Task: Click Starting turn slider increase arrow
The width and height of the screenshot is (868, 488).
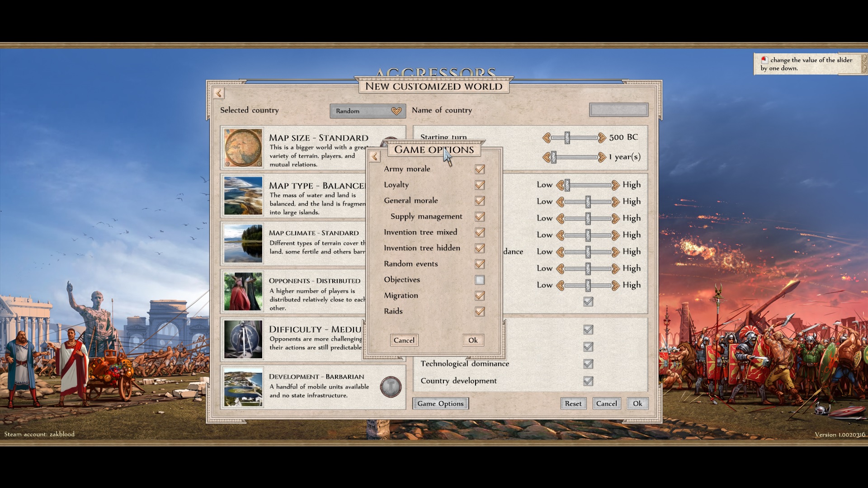Action: point(601,138)
